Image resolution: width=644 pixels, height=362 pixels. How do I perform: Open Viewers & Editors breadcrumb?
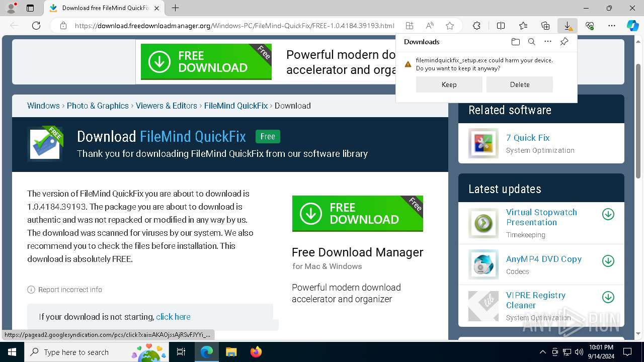[x=167, y=106]
